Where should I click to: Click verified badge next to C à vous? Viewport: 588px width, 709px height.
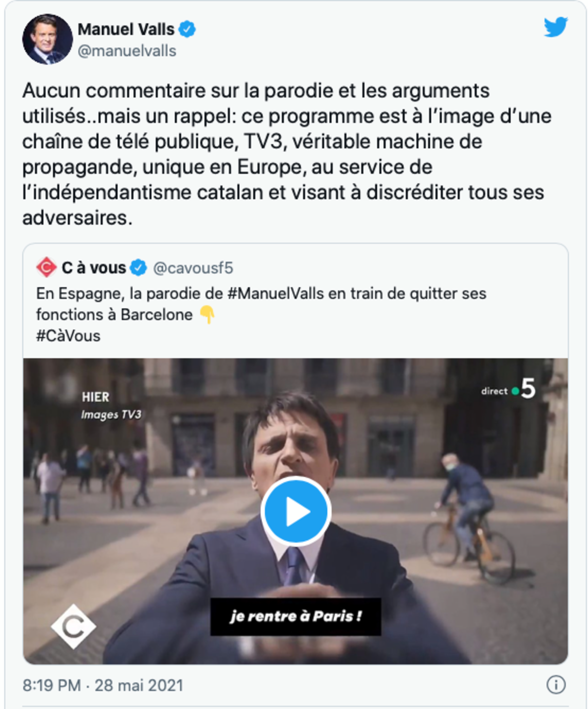[138, 267]
